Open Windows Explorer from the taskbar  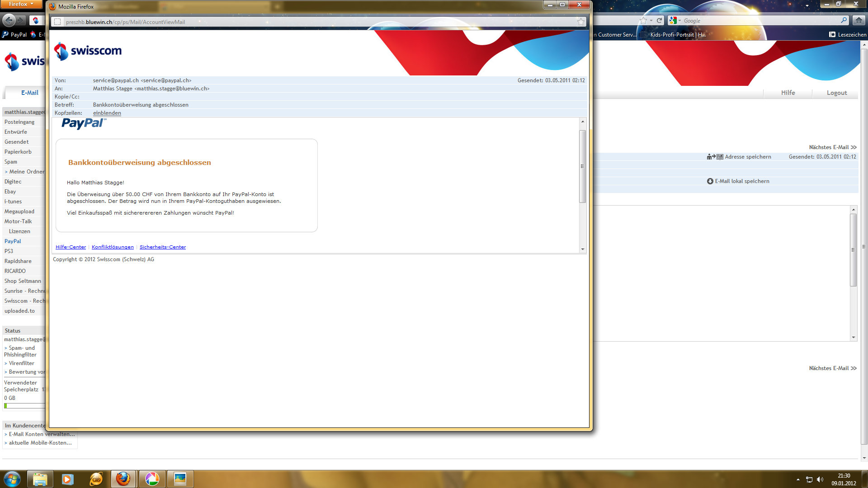click(x=40, y=479)
